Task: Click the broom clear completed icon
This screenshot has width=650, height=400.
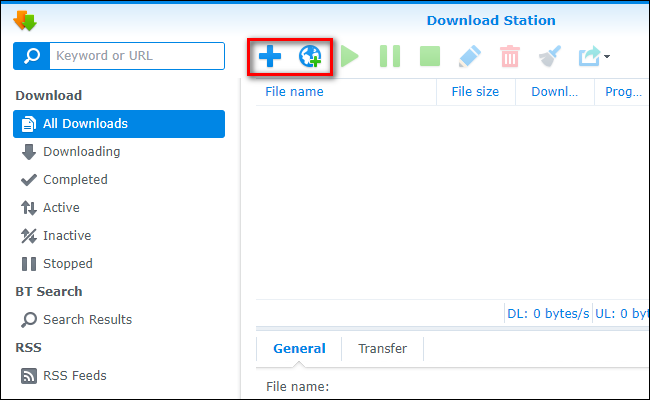Action: pyautogui.click(x=549, y=56)
